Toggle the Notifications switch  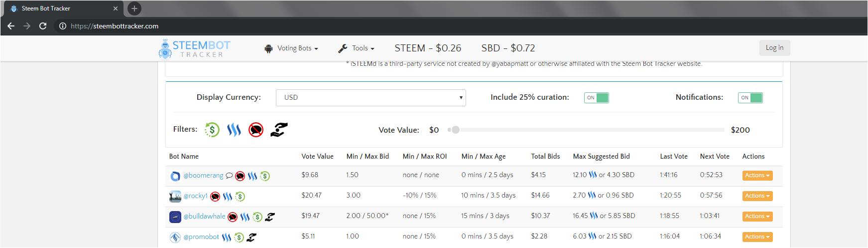click(750, 98)
